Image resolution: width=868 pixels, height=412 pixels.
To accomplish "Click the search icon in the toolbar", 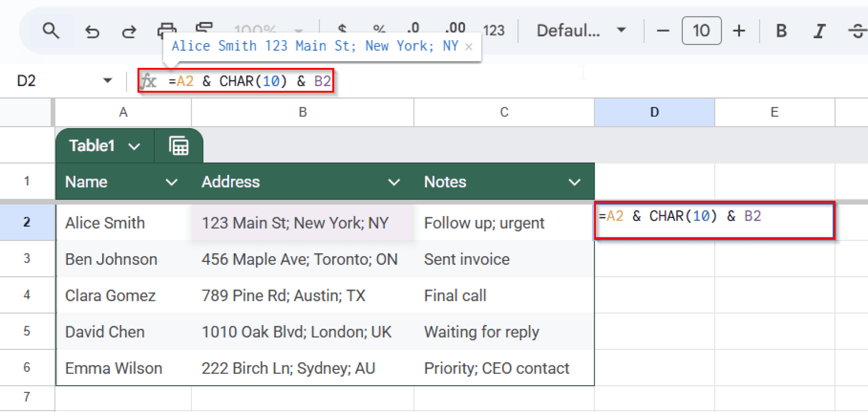I will pyautogui.click(x=51, y=30).
